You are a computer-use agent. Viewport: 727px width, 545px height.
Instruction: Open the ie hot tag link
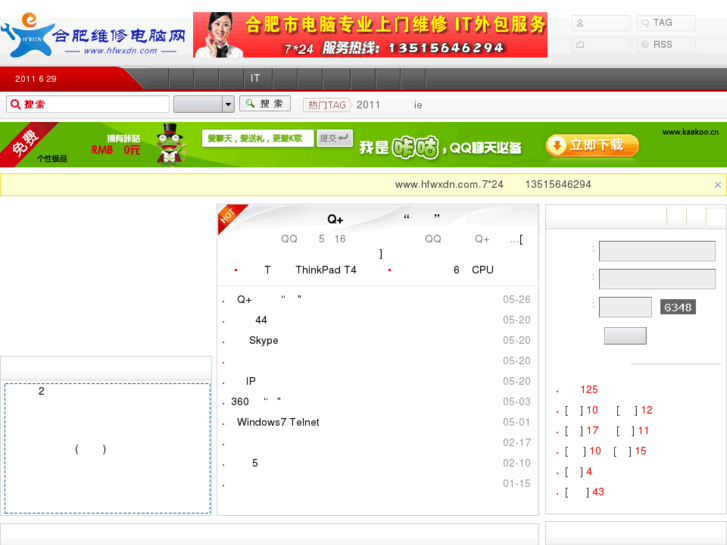point(418,105)
